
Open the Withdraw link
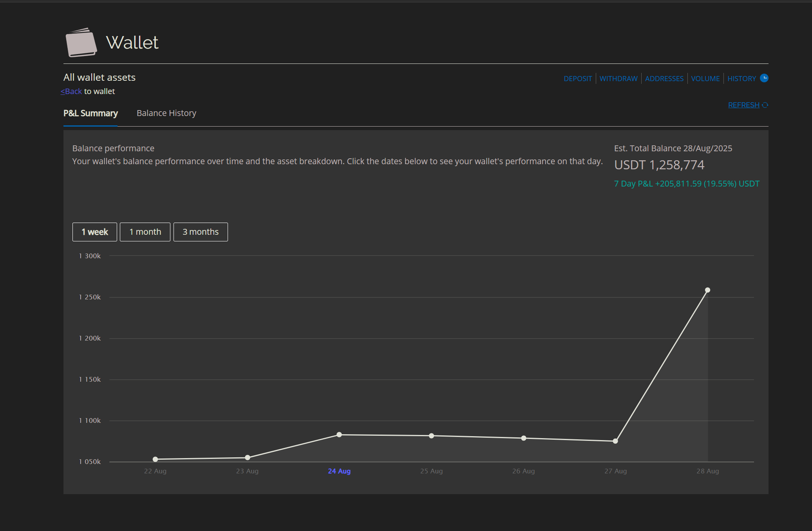pyautogui.click(x=618, y=79)
